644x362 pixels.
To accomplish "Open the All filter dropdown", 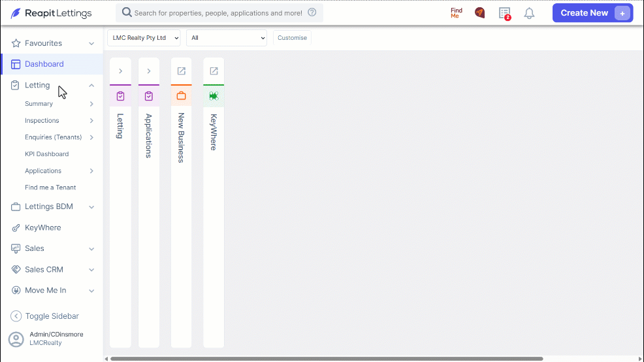I will coord(227,38).
